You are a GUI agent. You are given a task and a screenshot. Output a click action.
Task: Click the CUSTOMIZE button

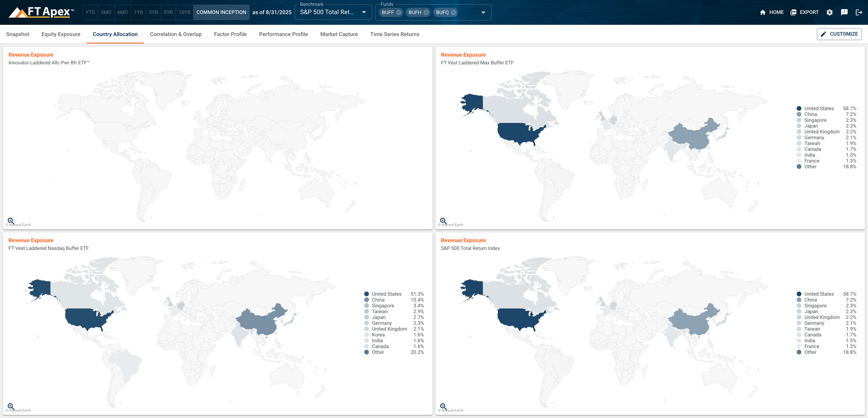(x=839, y=34)
